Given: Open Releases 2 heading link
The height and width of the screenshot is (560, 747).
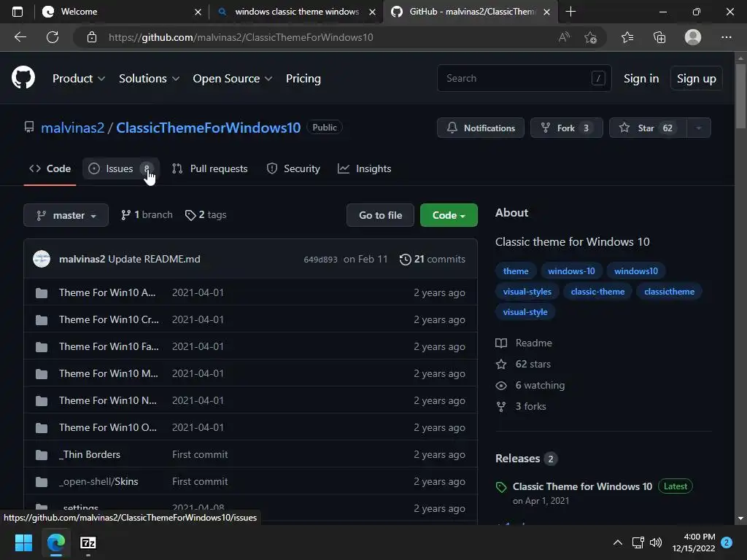Looking at the screenshot, I should point(526,459).
